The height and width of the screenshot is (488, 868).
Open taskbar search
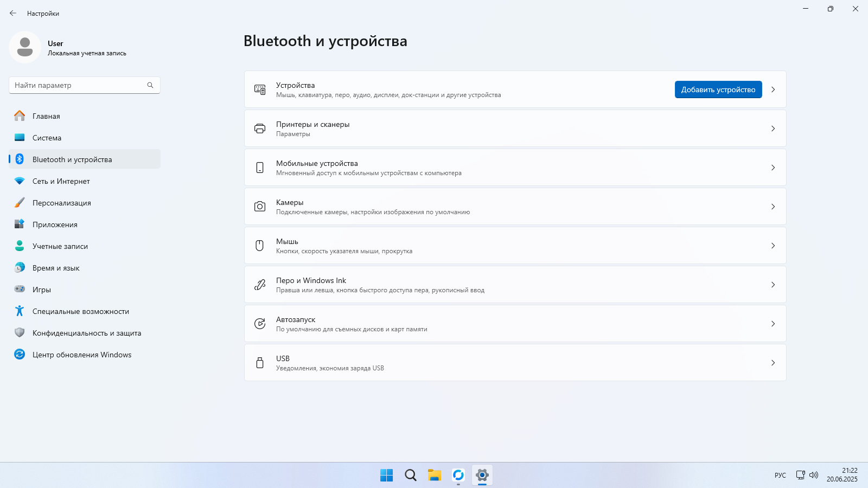[411, 476]
